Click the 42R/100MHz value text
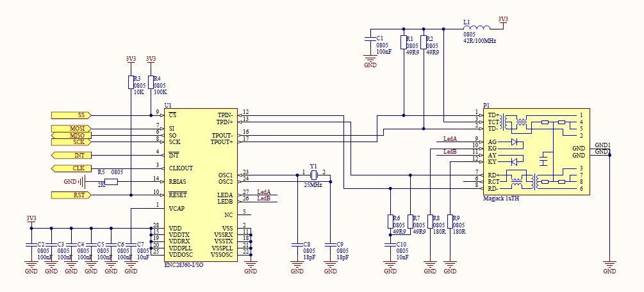 pyautogui.click(x=480, y=41)
